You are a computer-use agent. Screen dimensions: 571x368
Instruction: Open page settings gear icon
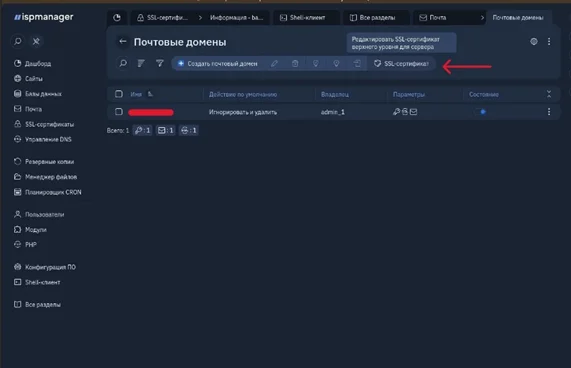point(534,41)
